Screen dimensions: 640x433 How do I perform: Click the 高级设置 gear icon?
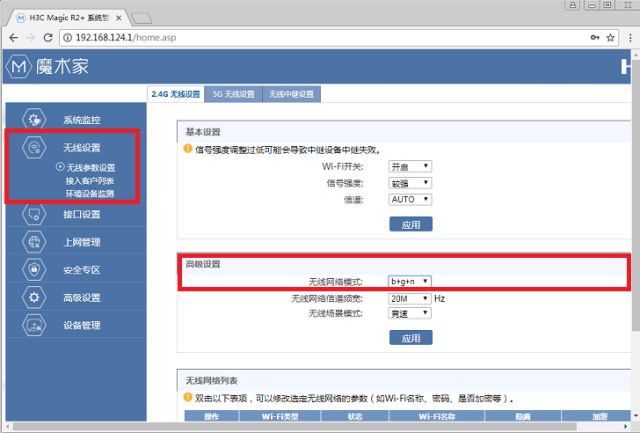coord(34,298)
